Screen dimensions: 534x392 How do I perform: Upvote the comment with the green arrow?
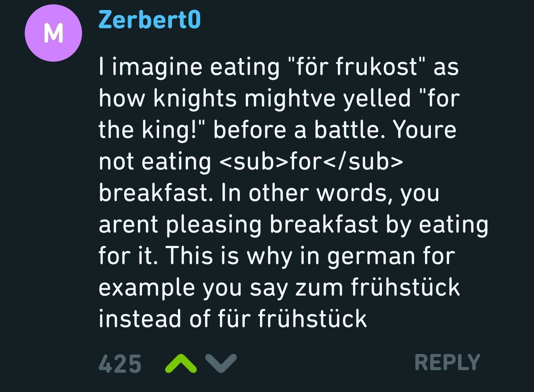click(180, 363)
